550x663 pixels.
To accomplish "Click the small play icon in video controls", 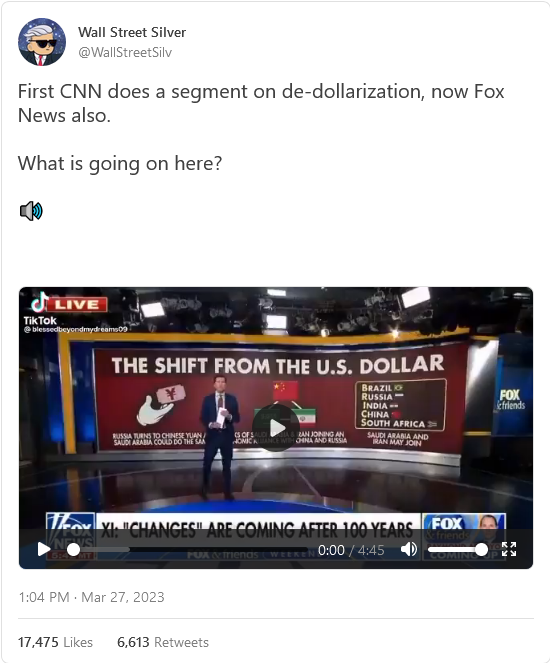I will click(x=44, y=549).
